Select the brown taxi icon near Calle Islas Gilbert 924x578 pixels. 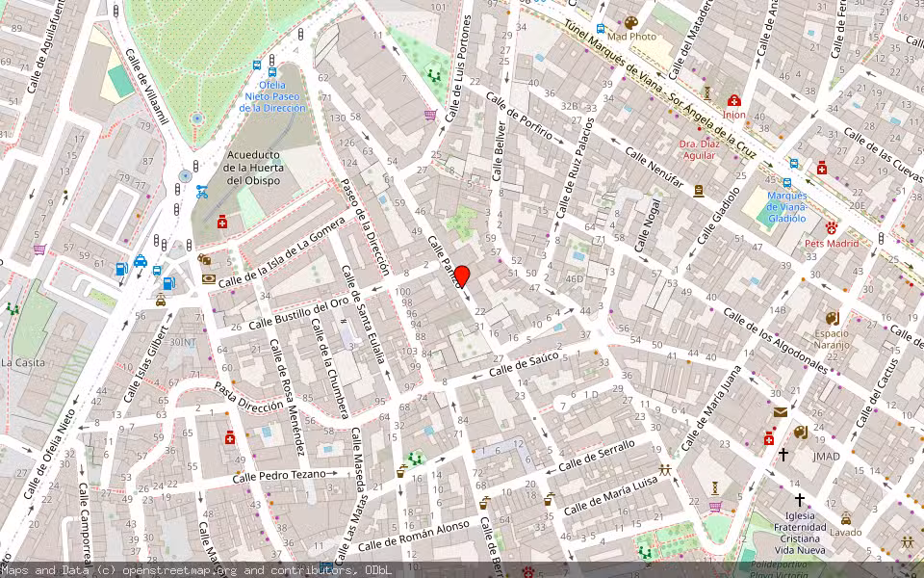tap(161, 301)
